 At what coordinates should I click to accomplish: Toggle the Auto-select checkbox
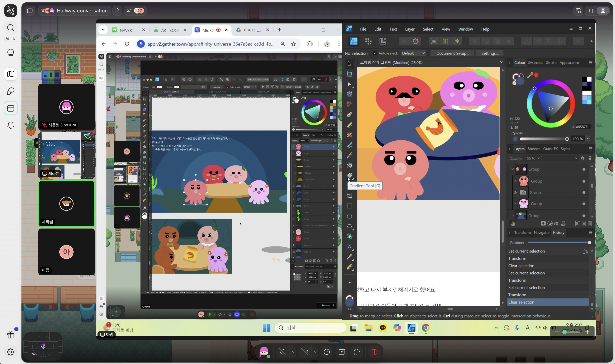click(375, 53)
